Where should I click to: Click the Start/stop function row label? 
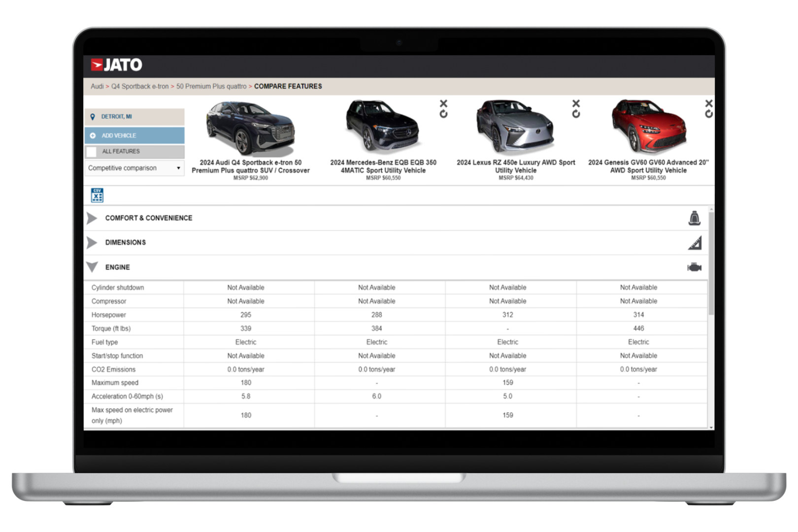117,356
